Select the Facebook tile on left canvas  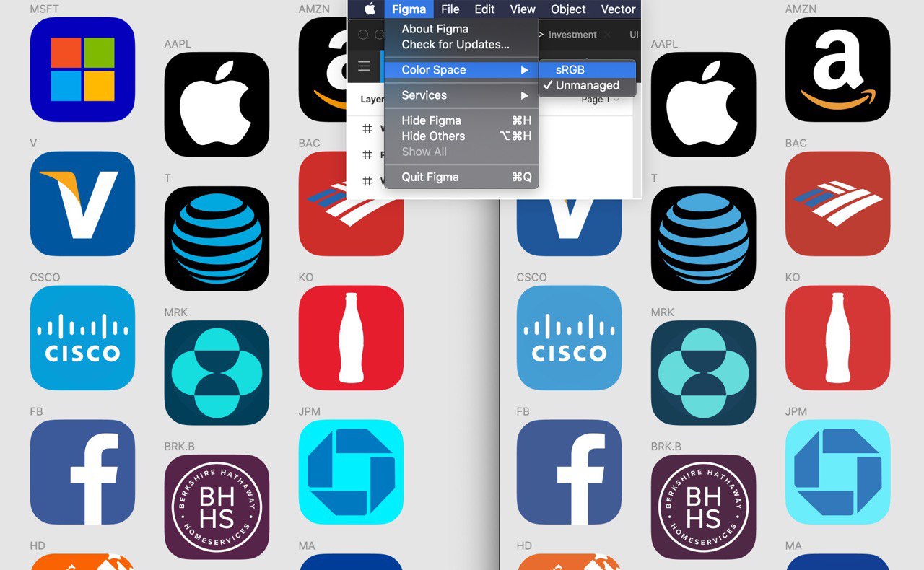coord(82,472)
